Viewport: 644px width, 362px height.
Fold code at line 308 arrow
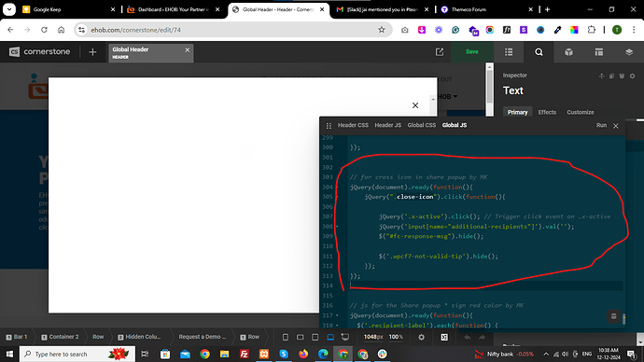(x=338, y=227)
